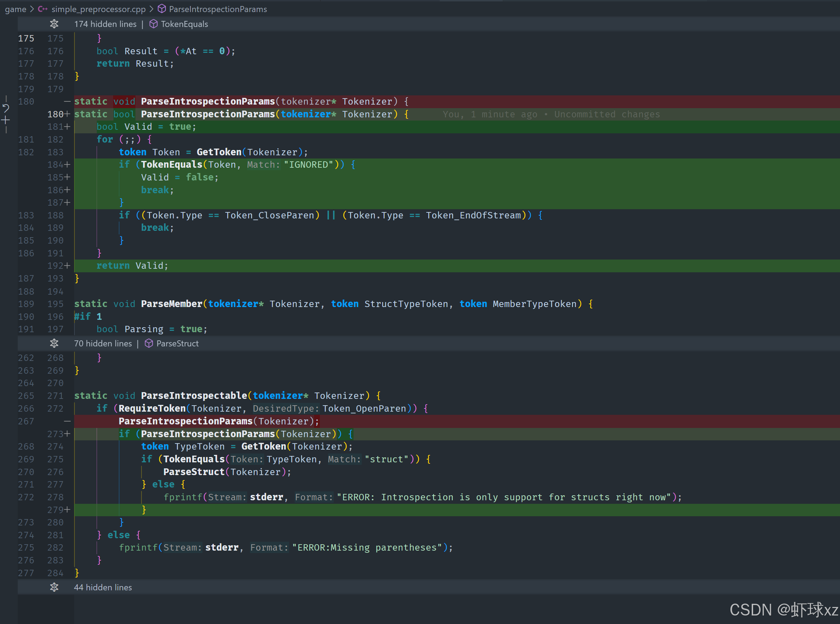Open the game folder breadcrumb

16,9
